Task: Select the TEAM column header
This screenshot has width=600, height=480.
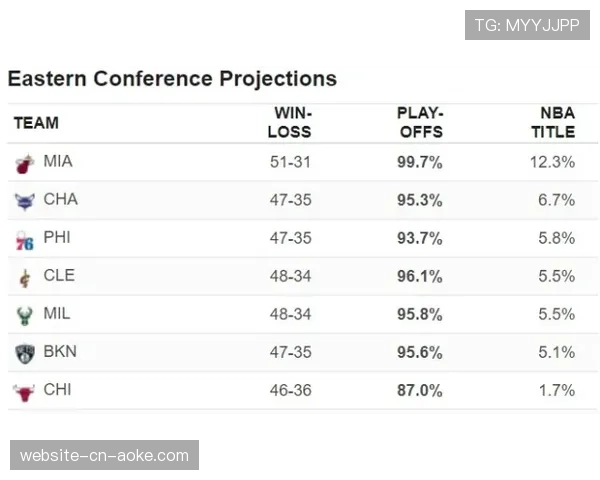Action: click(x=36, y=123)
